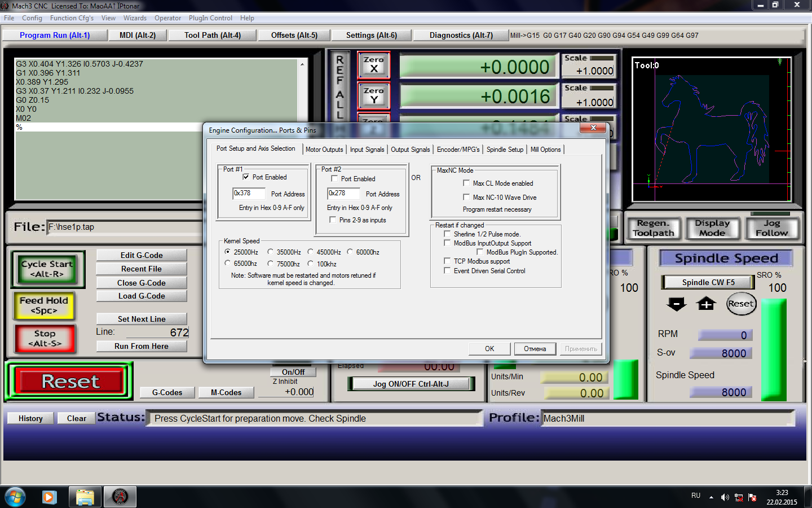The image size is (812, 508).
Task: Toggle Max NC-10 Wave Drive
Action: [x=466, y=197]
